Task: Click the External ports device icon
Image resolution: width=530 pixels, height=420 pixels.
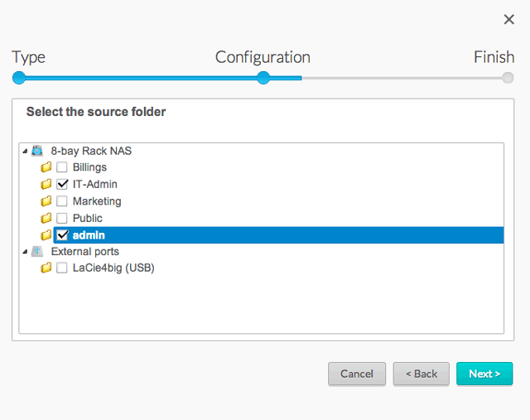Action: (37, 251)
